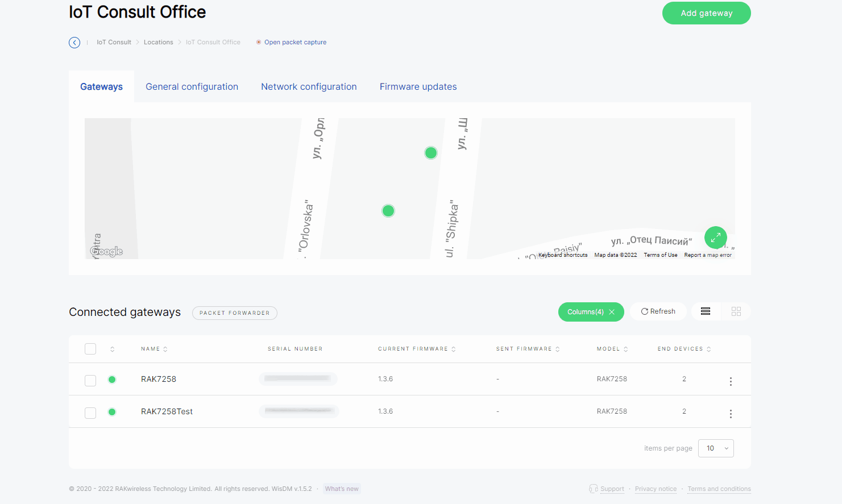The width and height of the screenshot is (842, 504).
Task: Click the back arrow circle icon
Action: 74,43
